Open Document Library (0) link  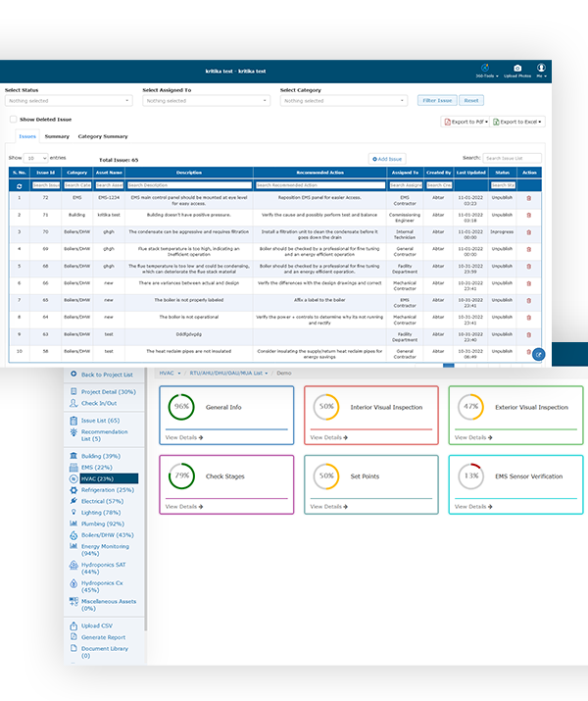click(105, 652)
